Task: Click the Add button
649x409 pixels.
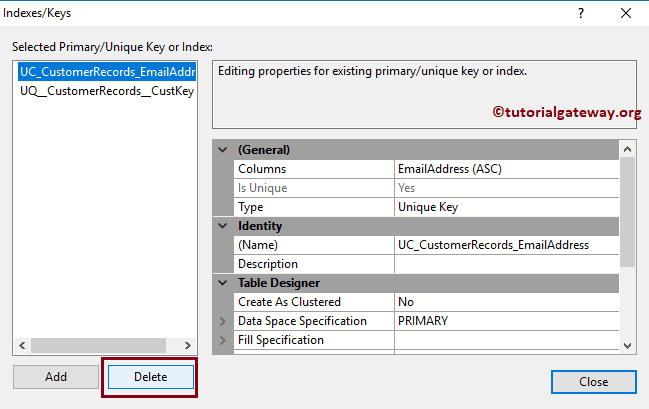Action: click(x=55, y=377)
